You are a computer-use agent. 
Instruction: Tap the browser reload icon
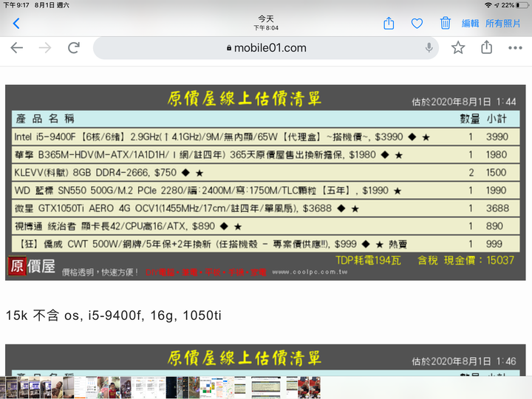tap(74, 48)
